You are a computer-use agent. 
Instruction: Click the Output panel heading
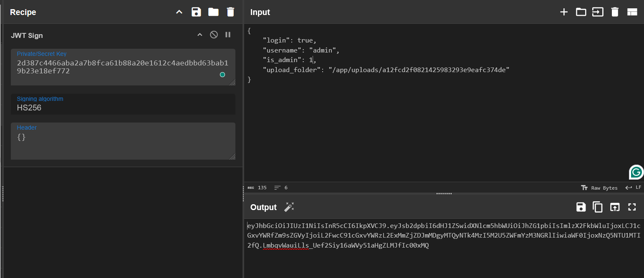(263, 207)
